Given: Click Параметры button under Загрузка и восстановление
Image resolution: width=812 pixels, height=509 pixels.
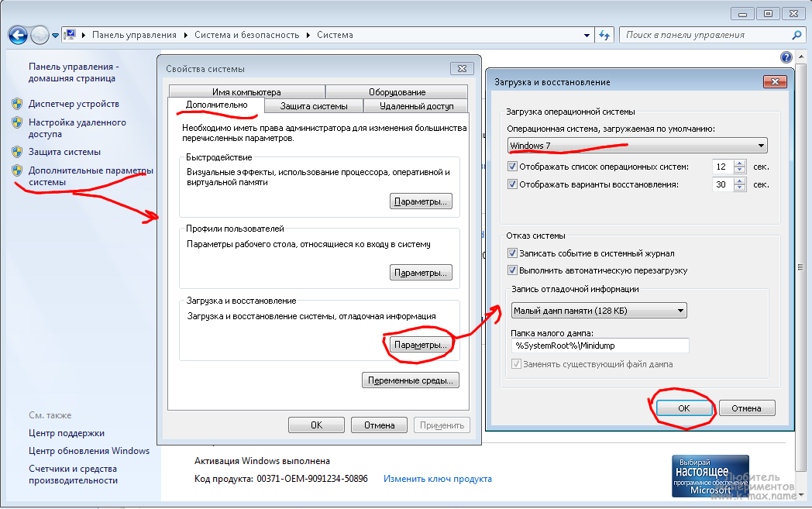Looking at the screenshot, I should 421,344.
